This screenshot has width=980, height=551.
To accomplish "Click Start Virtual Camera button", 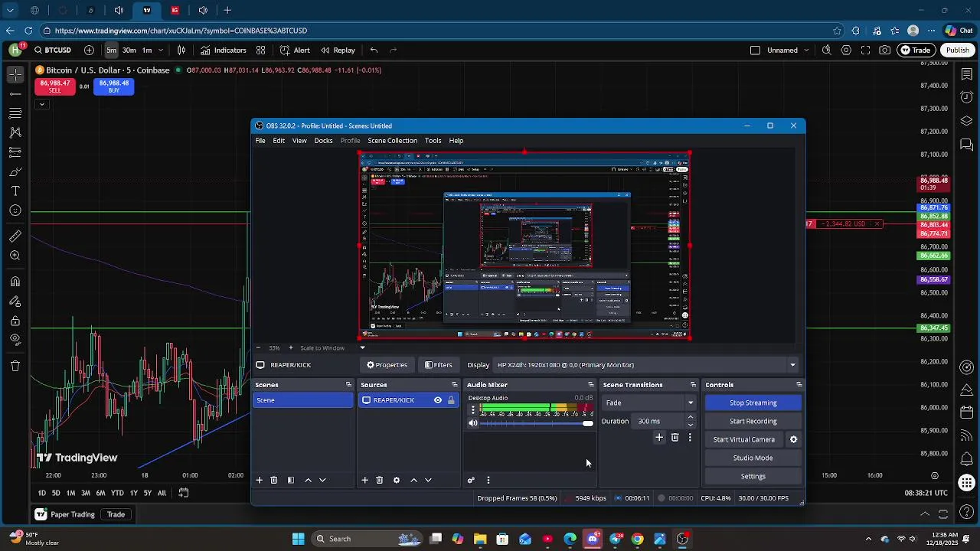I will [744, 439].
